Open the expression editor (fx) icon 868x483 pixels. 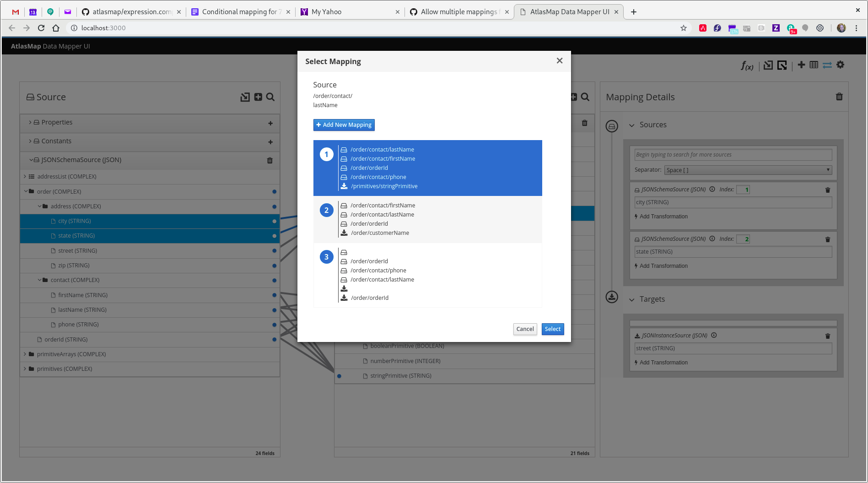pos(746,65)
